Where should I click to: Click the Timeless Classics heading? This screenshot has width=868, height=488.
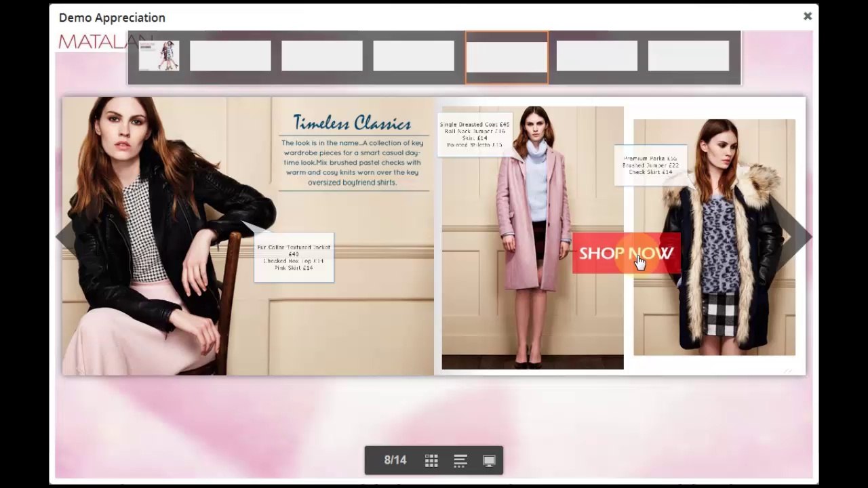coord(352,123)
